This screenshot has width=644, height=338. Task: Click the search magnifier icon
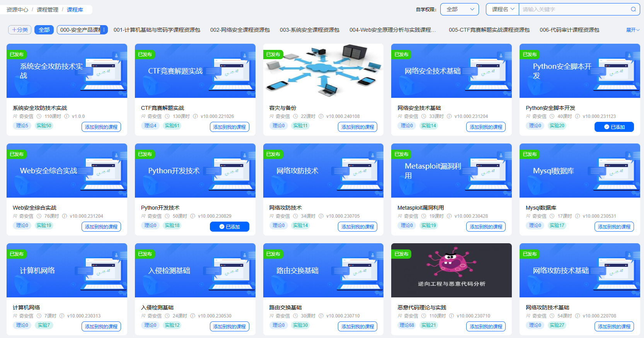[x=633, y=9]
